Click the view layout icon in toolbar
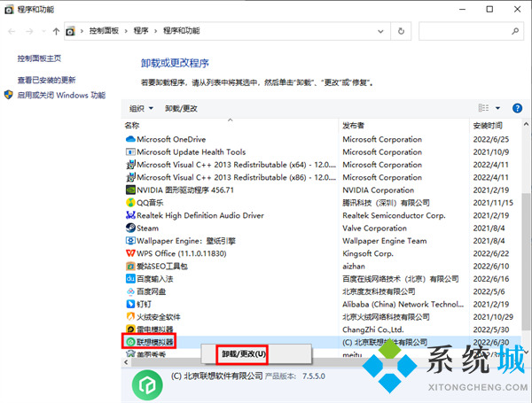Viewport: 532px width, 403px height. tap(483, 108)
